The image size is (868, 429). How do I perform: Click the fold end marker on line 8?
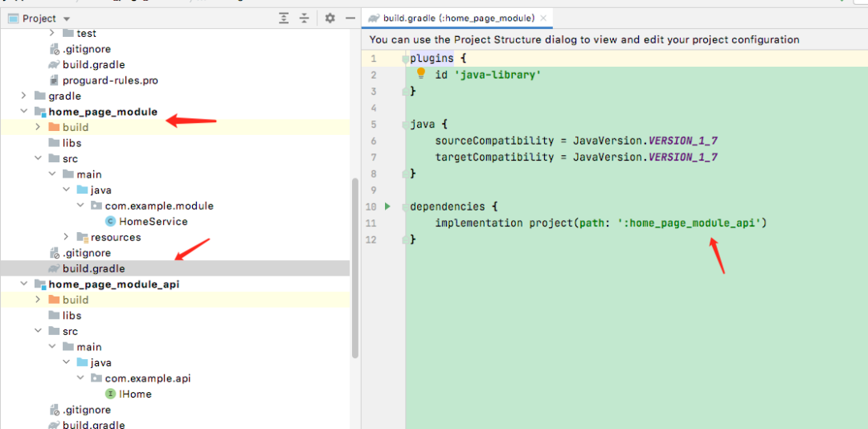[405, 174]
